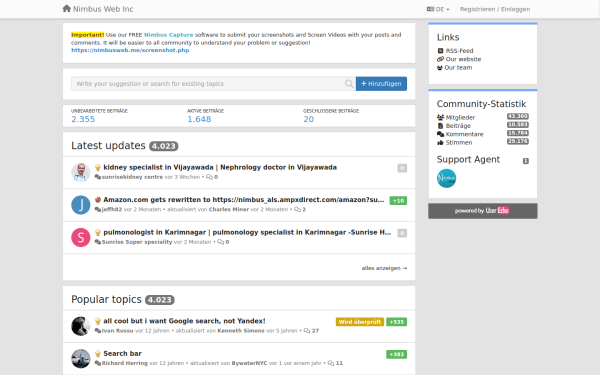Click comments icon under pulmonologist topic
The image size is (600, 375).
click(221, 242)
